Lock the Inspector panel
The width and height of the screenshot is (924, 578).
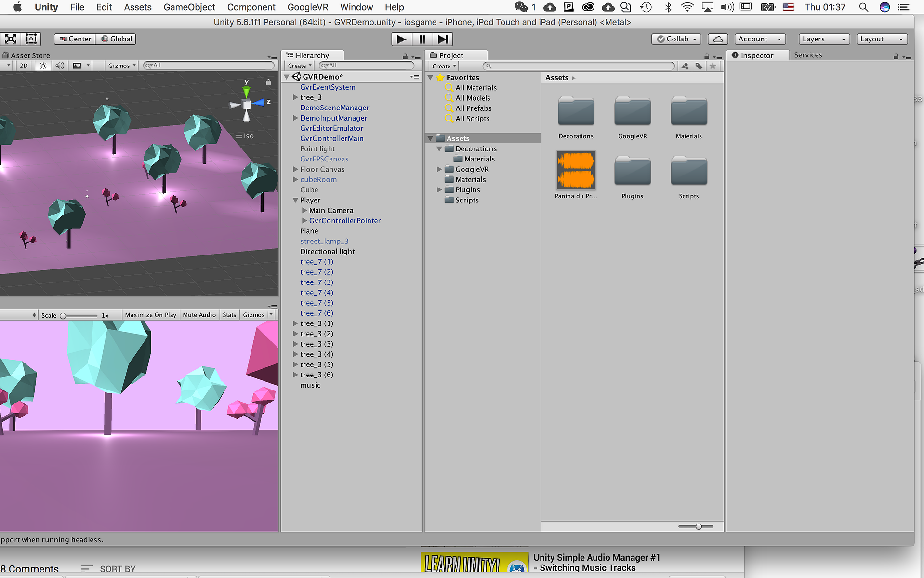[x=896, y=56]
